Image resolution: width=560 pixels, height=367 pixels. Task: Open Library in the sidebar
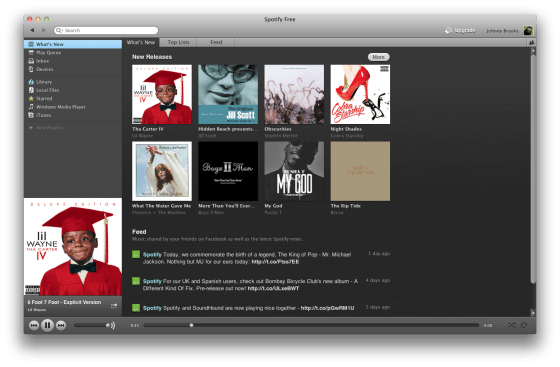pyautogui.click(x=73, y=82)
